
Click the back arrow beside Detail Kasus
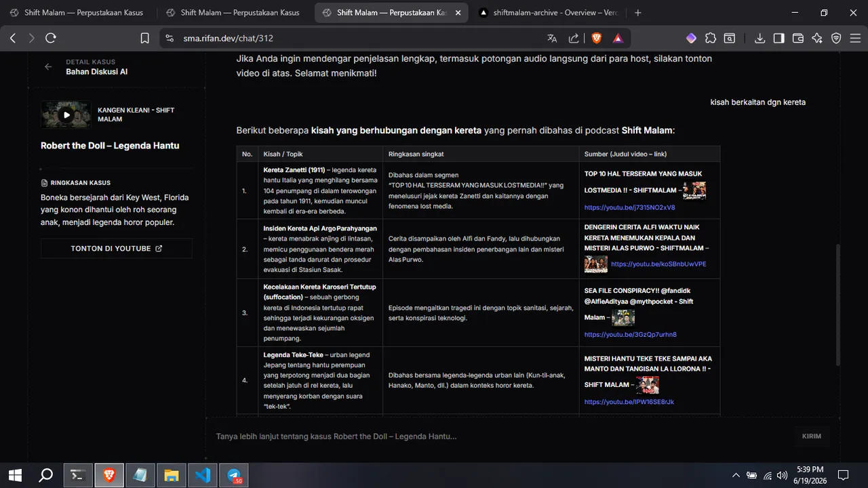(x=48, y=66)
